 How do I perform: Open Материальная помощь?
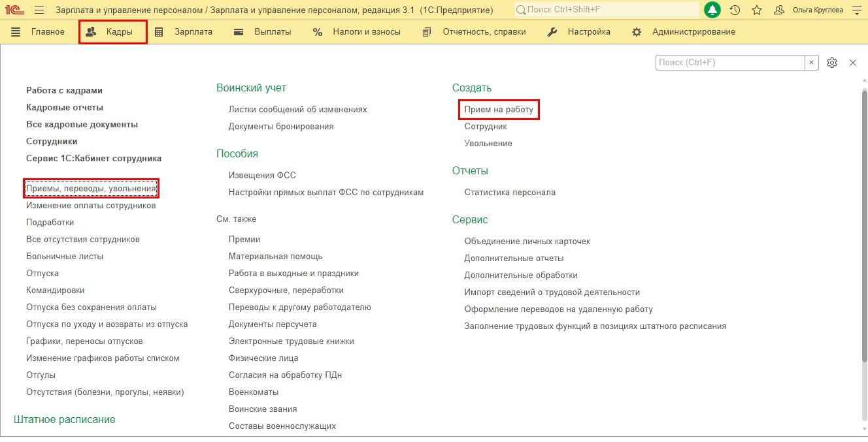coord(275,257)
